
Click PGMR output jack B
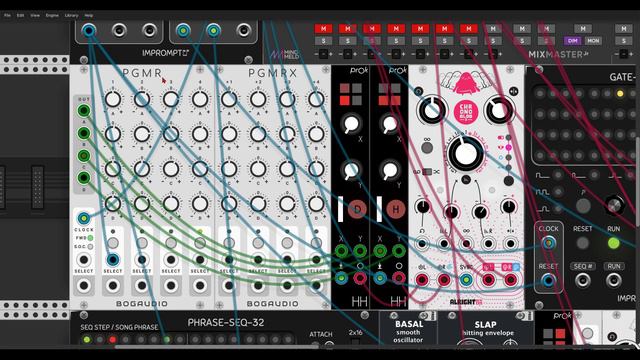coord(84,133)
